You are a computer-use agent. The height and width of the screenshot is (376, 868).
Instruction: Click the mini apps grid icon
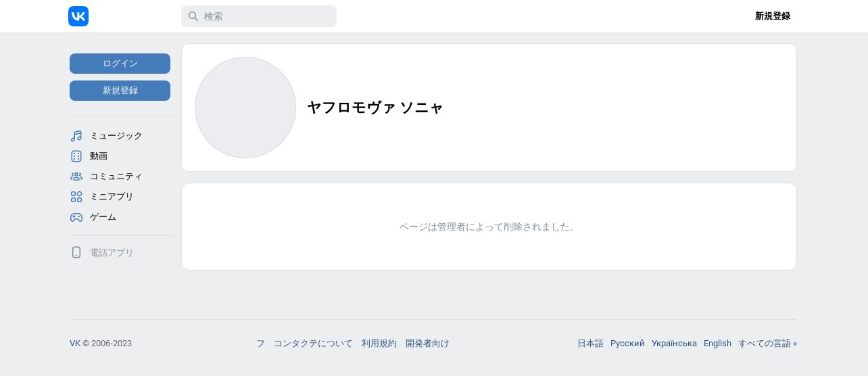tap(76, 197)
